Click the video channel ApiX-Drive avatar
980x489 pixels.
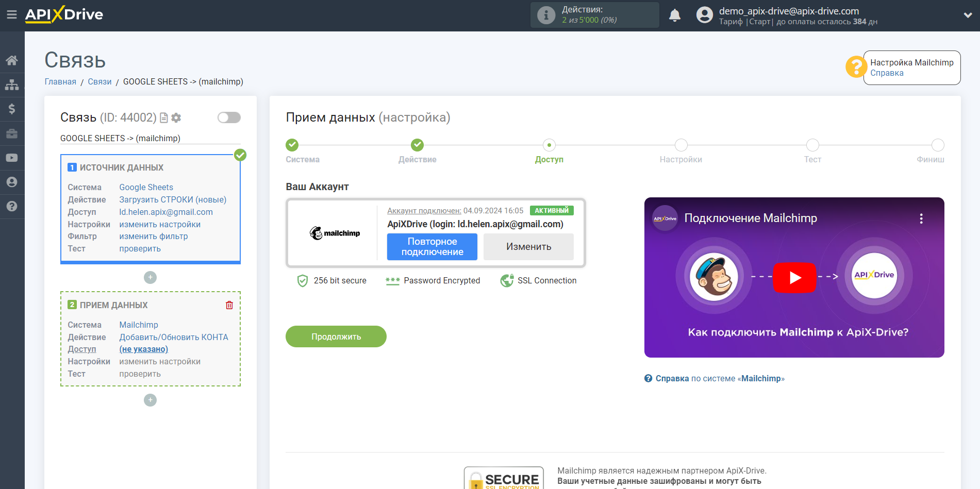pos(665,218)
